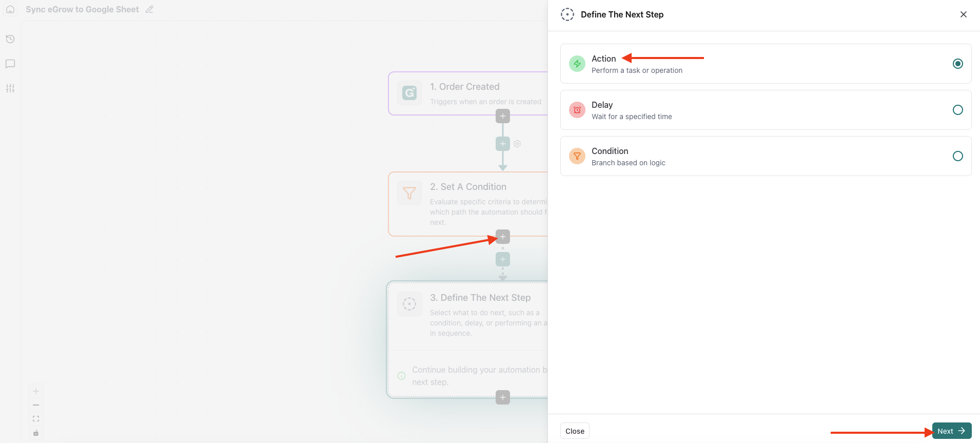Viewport: 980px width, 443px height.
Task: Click the gear icon beside the connector
Action: [517, 144]
